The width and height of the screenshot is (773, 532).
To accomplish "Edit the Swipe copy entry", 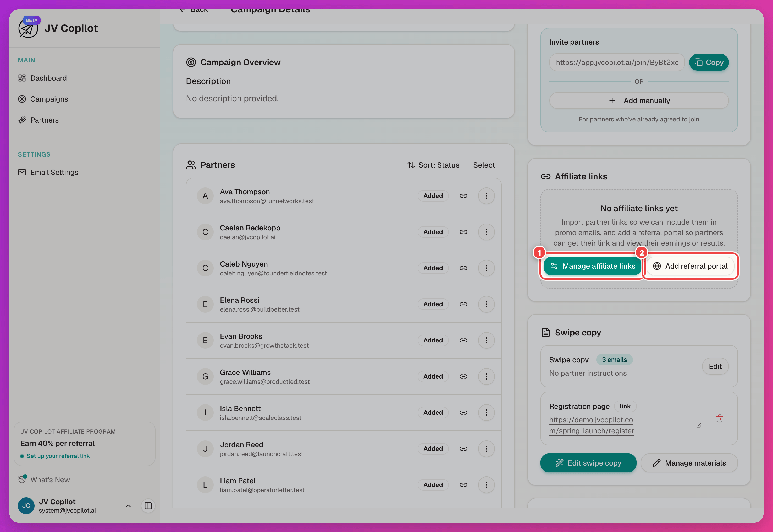I will [x=715, y=366].
